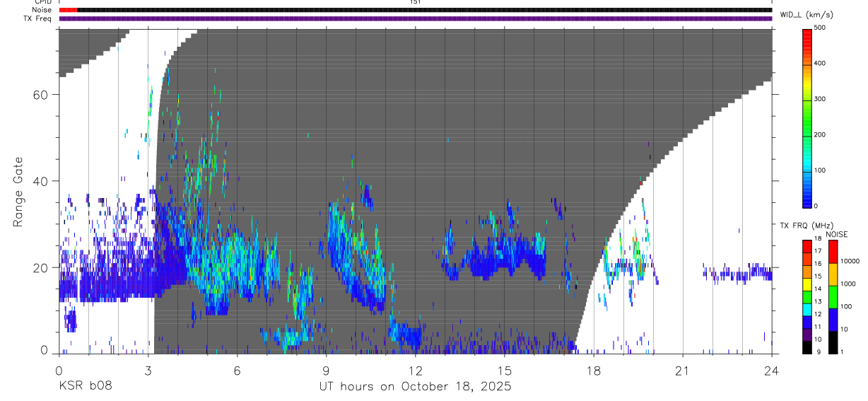Click the red segment of Noise strip
This screenshot has height=401, width=868.
69,10
